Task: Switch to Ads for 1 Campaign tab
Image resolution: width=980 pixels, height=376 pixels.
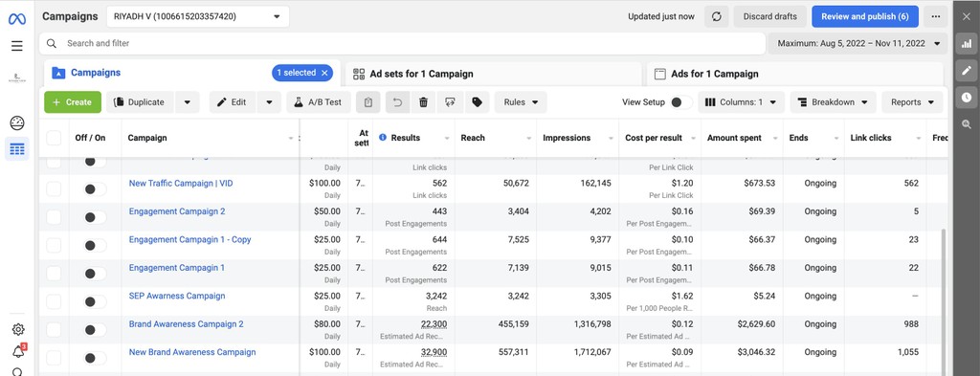Action: (x=794, y=74)
